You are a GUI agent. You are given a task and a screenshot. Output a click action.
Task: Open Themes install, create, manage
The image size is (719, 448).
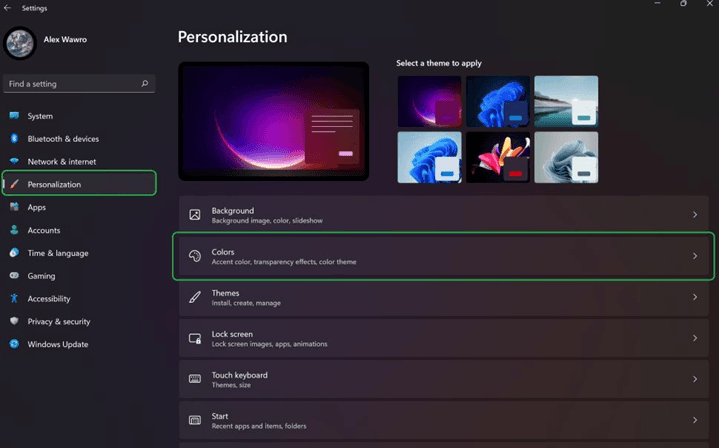pyautogui.click(x=443, y=297)
